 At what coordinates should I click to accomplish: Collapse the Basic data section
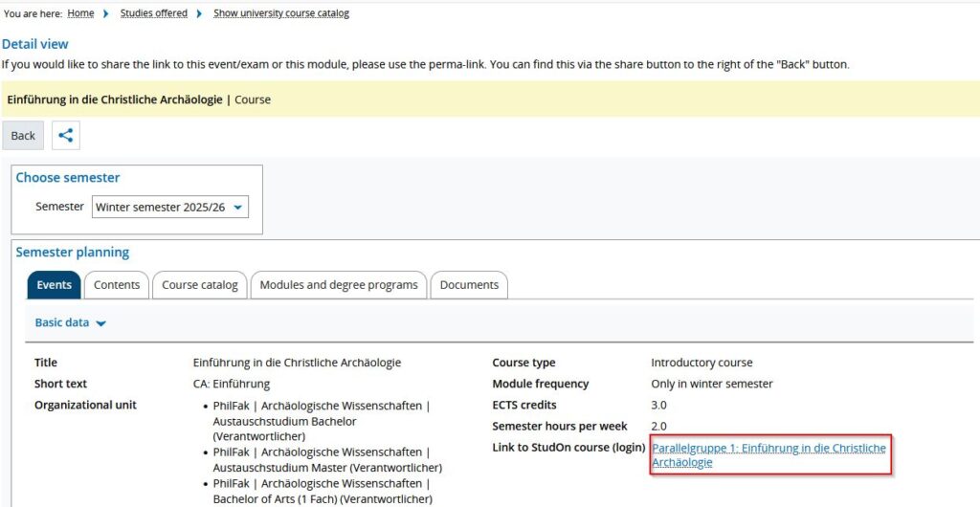pos(70,322)
